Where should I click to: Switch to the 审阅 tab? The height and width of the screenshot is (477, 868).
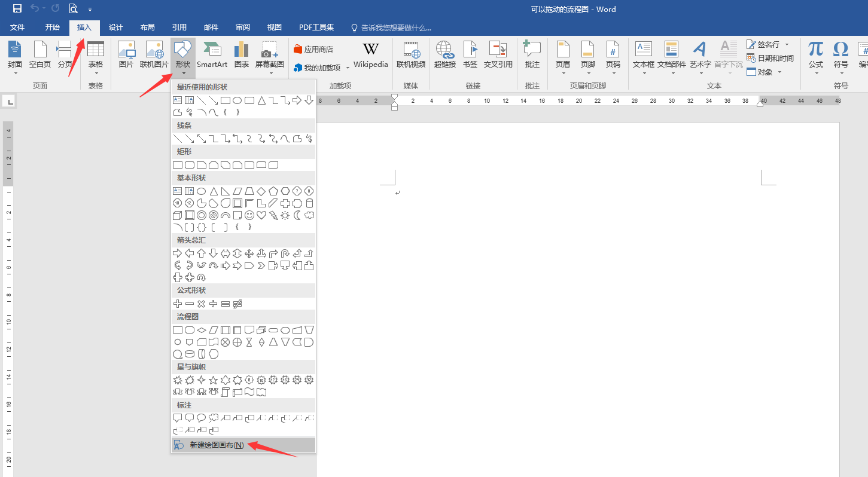(243, 27)
